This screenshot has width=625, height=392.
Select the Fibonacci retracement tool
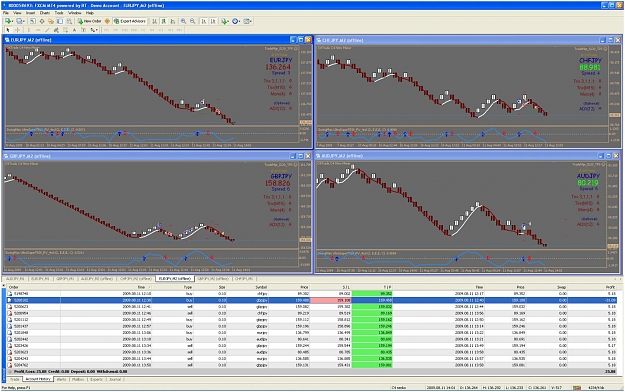click(65, 30)
